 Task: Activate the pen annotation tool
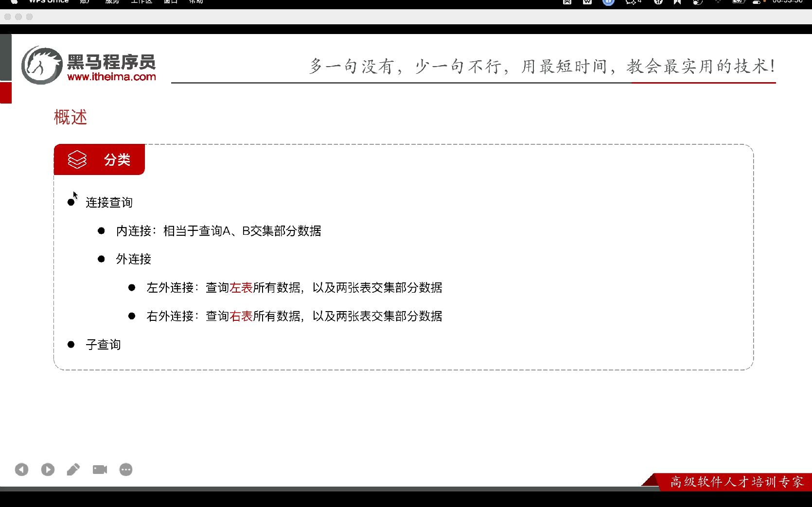coord(73,470)
